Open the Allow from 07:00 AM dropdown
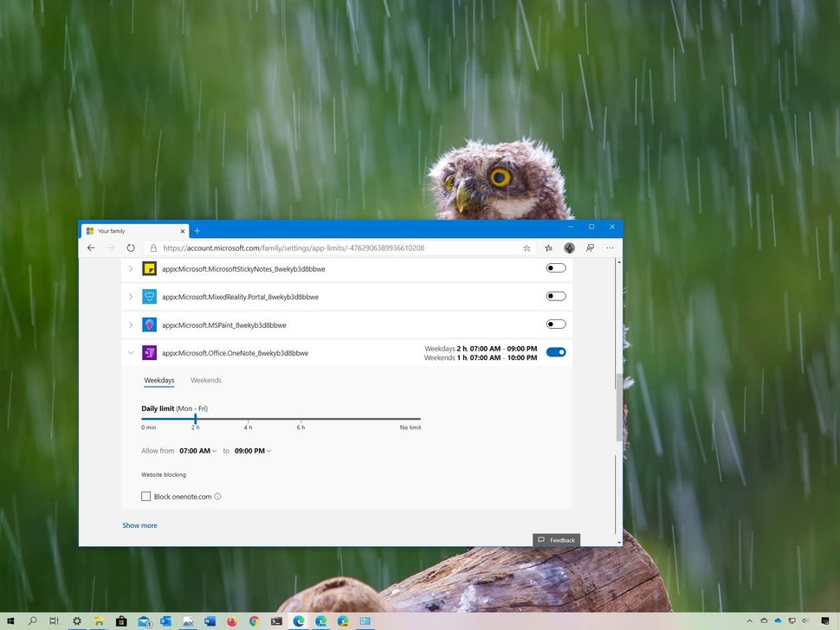This screenshot has height=630, width=840. tap(198, 450)
